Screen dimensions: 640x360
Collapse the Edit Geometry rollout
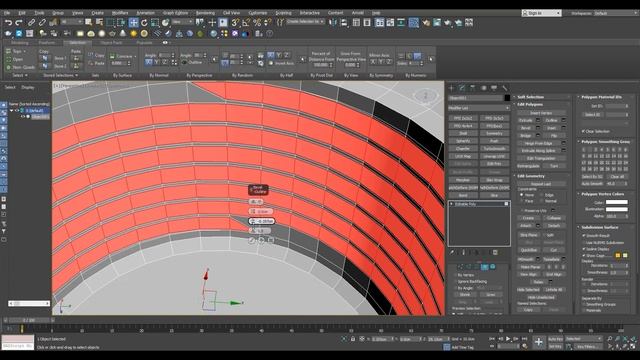[x=541, y=176]
